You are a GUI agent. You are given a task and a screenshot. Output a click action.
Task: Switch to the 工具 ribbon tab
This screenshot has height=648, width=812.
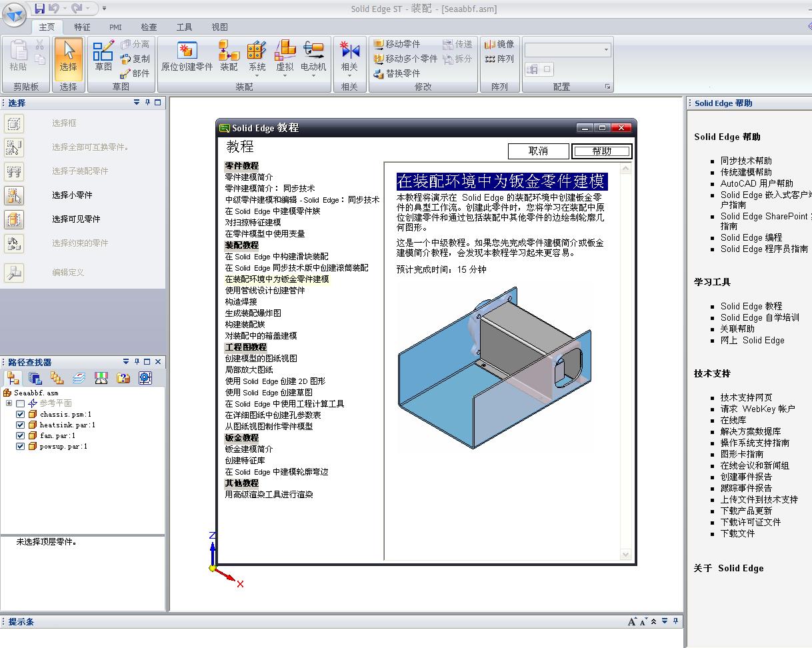pyautogui.click(x=184, y=27)
